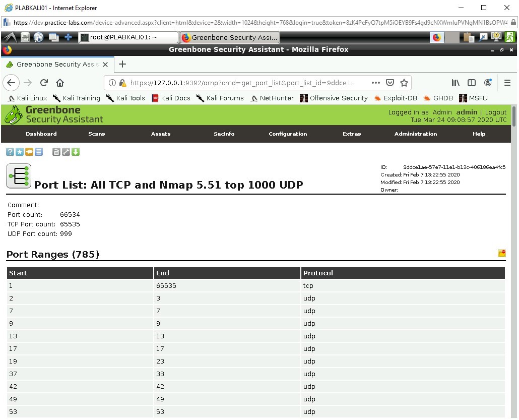Image resolution: width=519 pixels, height=420 pixels.
Task: Click the Logout link
Action: click(x=496, y=112)
